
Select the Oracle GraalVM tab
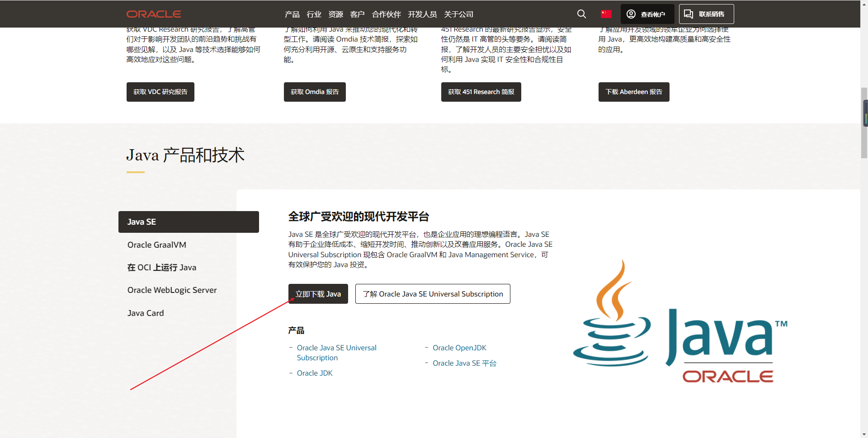pyautogui.click(x=157, y=245)
